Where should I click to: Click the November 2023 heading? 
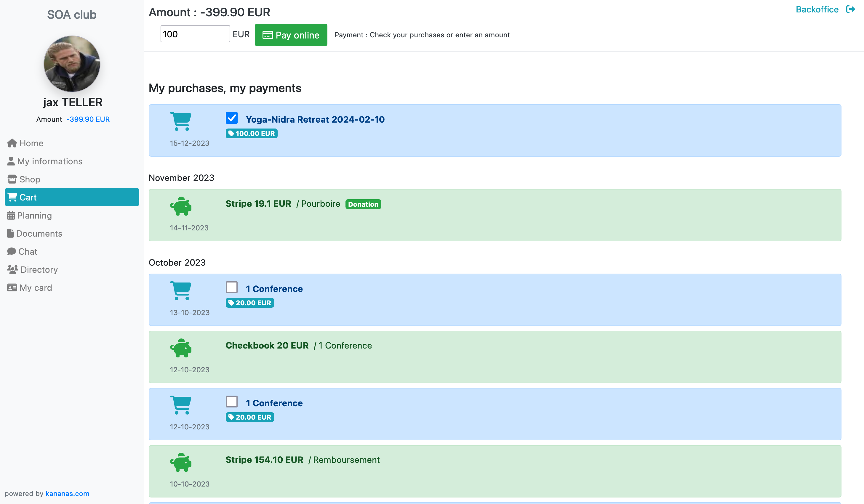pos(181,178)
